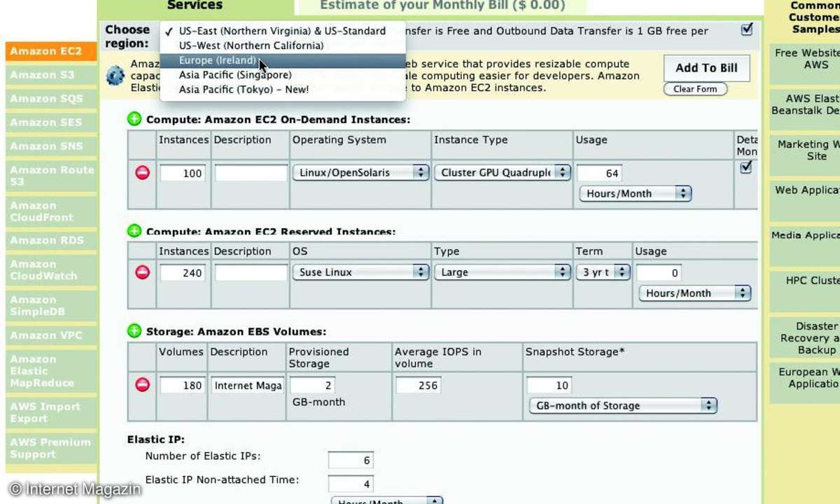Open Amazon EC2 in the sidebar

click(x=51, y=51)
